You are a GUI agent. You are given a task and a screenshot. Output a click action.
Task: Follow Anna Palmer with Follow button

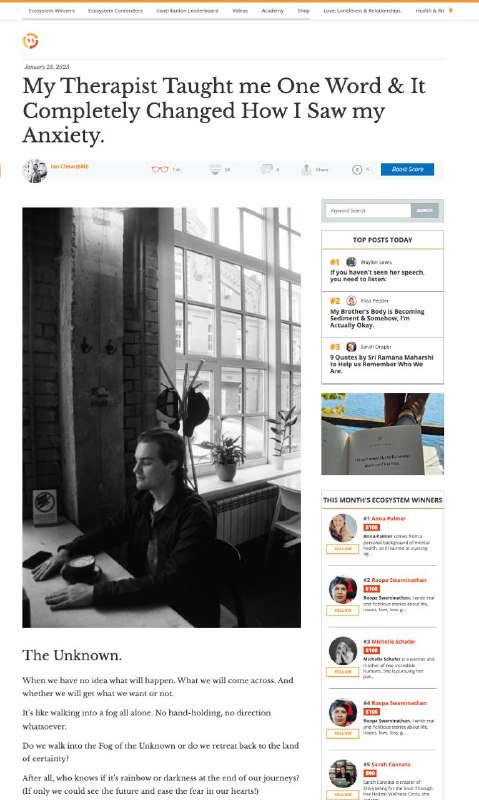click(342, 549)
